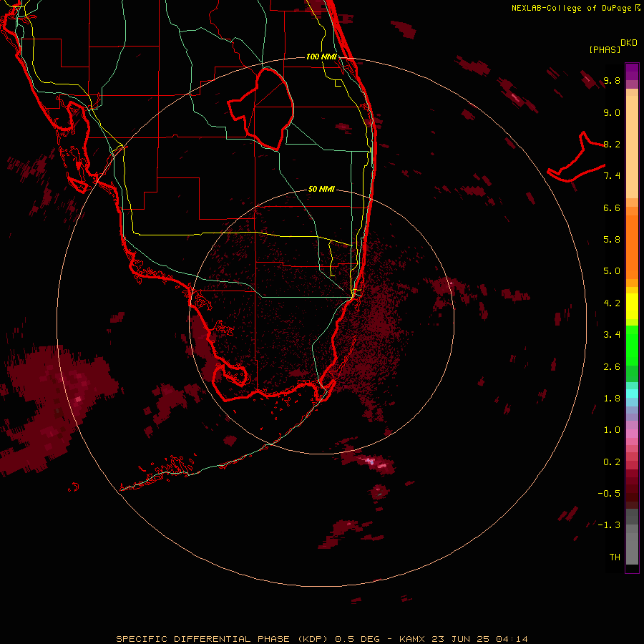
Task: Click the -0.5 value on the color scale
Action: [609, 494]
